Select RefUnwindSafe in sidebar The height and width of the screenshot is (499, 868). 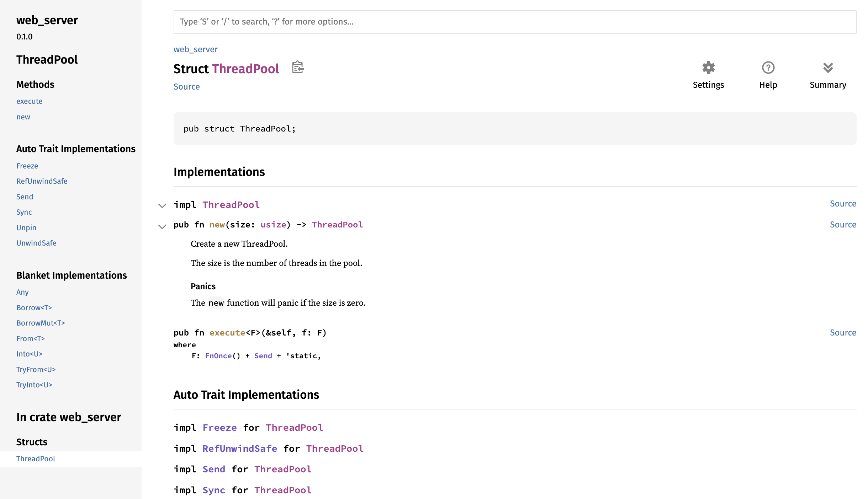(42, 181)
